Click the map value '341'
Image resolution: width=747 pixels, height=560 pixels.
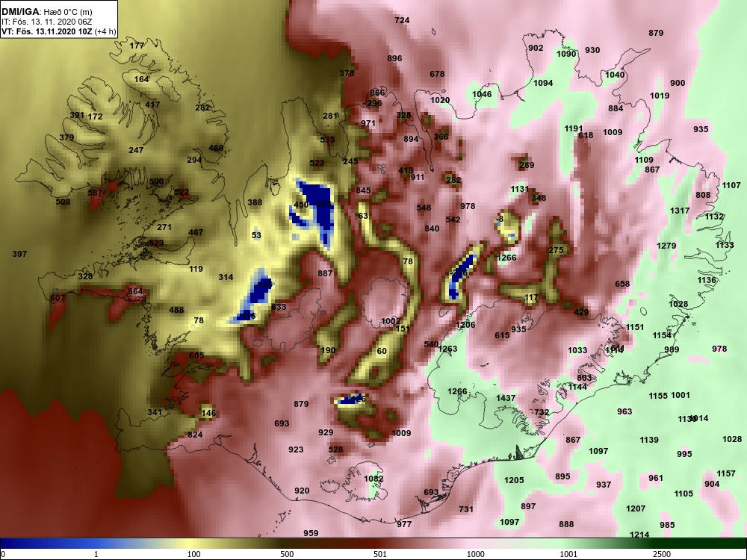click(155, 412)
